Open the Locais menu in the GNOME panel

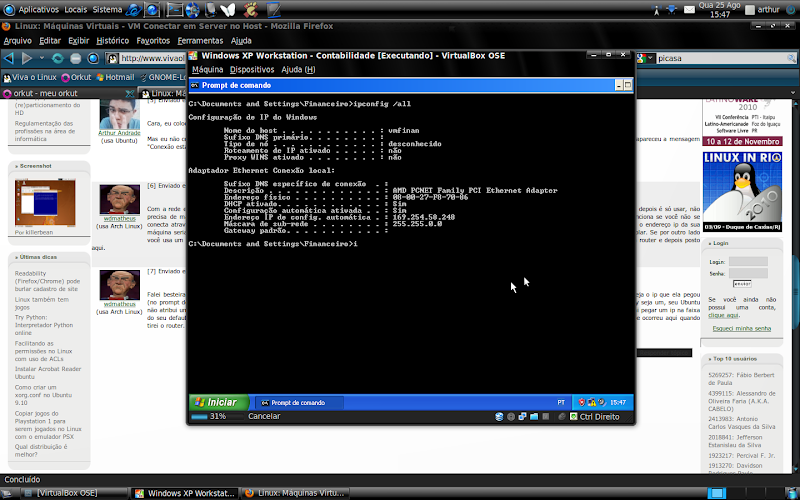(76, 10)
